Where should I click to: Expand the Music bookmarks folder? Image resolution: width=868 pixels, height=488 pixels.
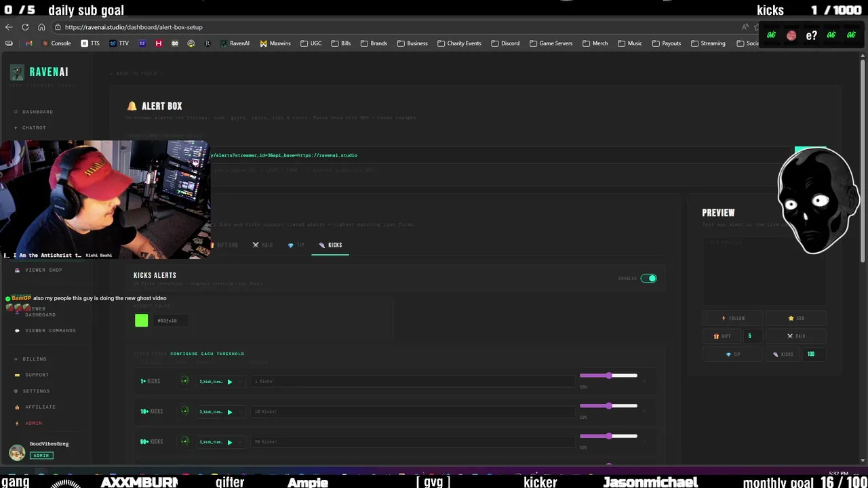(x=629, y=43)
